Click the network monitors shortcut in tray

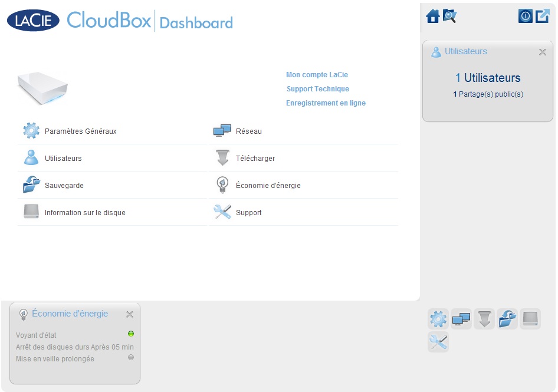point(461,319)
